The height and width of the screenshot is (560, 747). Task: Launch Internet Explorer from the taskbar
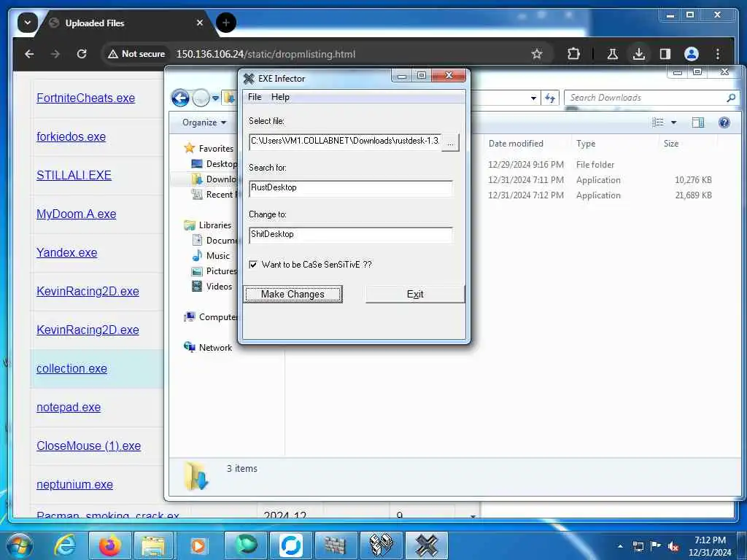[x=64, y=545]
